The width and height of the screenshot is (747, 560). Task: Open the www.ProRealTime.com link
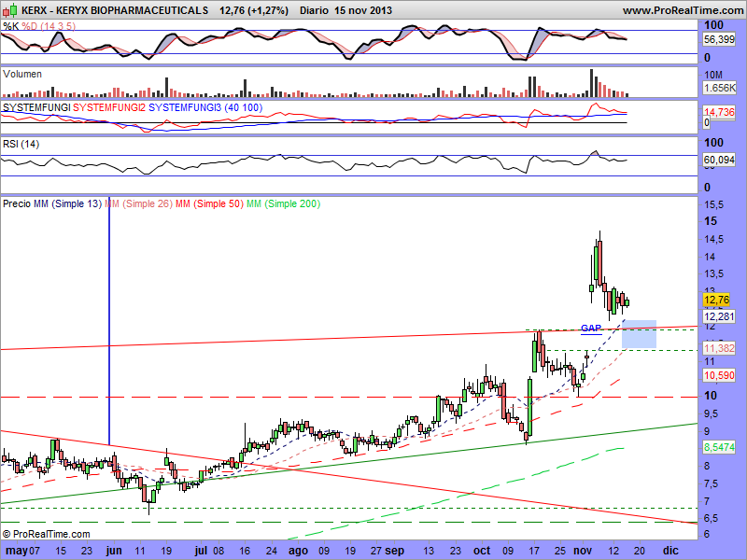pyautogui.click(x=683, y=10)
